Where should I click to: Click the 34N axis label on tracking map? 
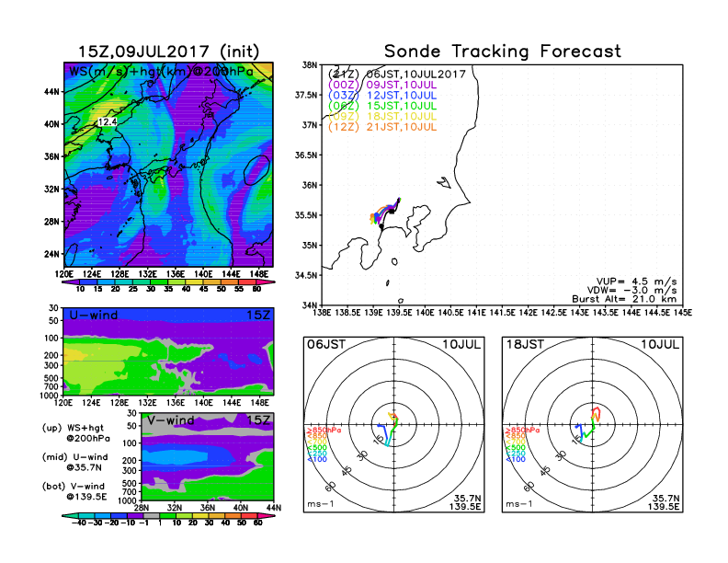click(310, 305)
